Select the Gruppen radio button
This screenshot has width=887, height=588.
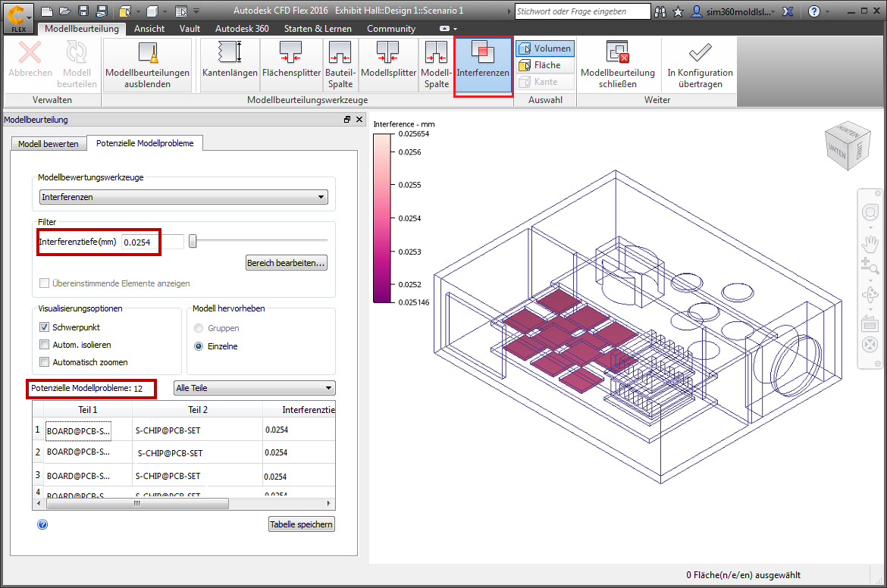click(x=199, y=329)
